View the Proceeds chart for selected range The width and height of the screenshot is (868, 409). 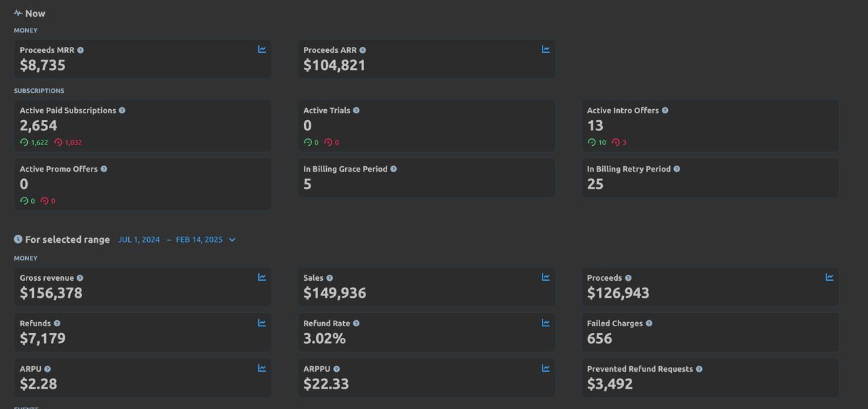coord(829,277)
